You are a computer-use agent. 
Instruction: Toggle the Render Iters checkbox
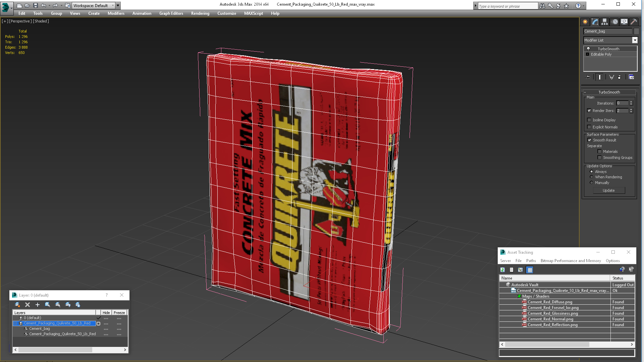click(x=589, y=111)
